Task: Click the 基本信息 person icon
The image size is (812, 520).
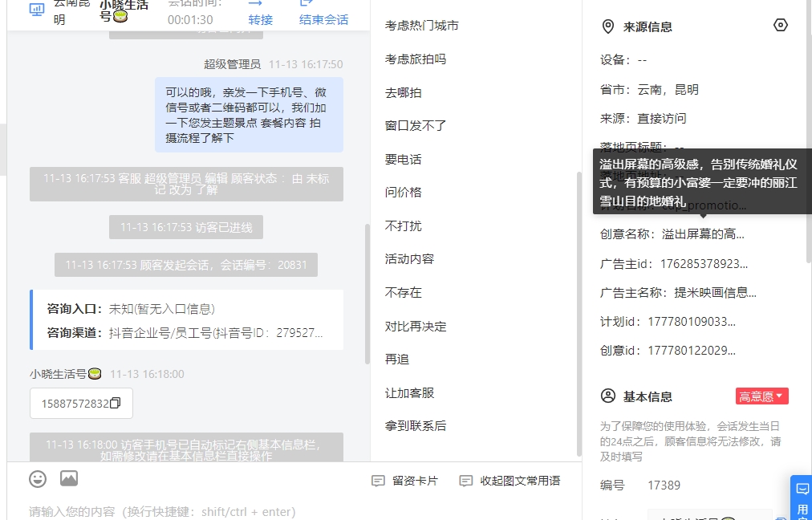Action: click(608, 396)
